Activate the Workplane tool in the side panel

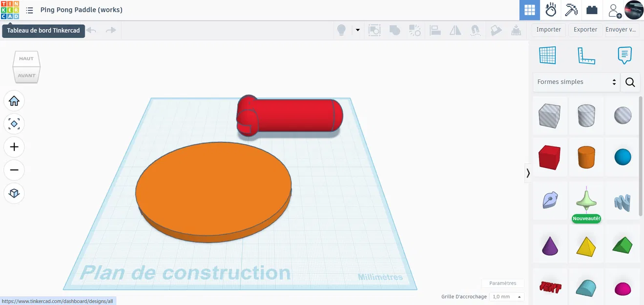[547, 55]
